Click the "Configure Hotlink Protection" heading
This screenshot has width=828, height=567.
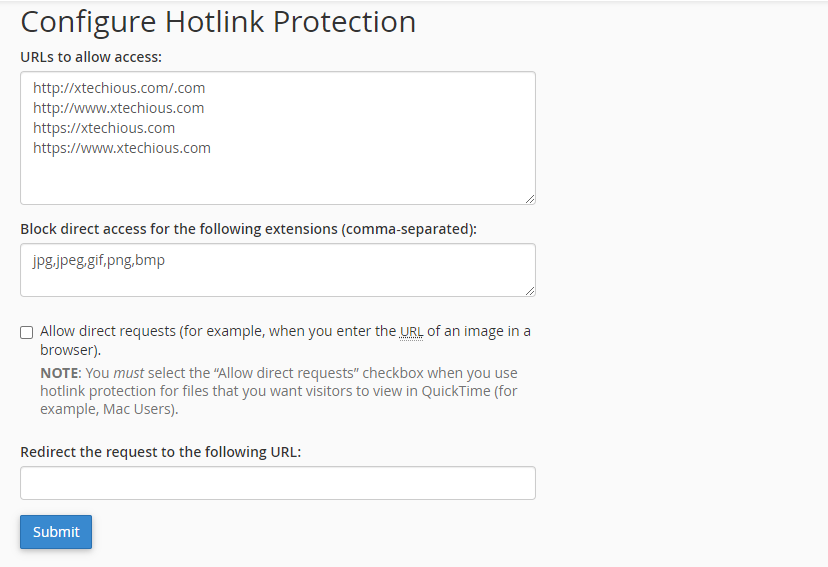(x=218, y=22)
